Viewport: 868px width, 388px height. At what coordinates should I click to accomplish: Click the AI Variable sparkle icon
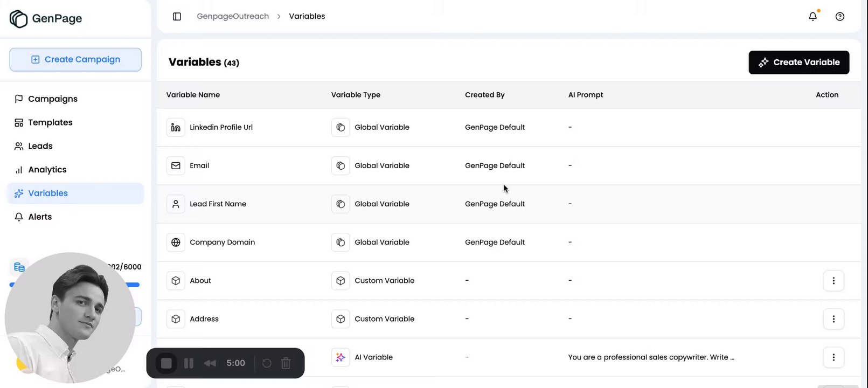tap(341, 357)
